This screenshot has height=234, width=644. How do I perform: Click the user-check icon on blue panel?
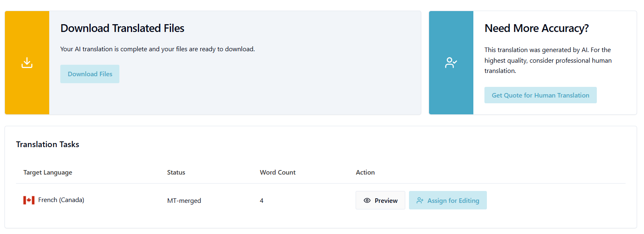(451, 63)
